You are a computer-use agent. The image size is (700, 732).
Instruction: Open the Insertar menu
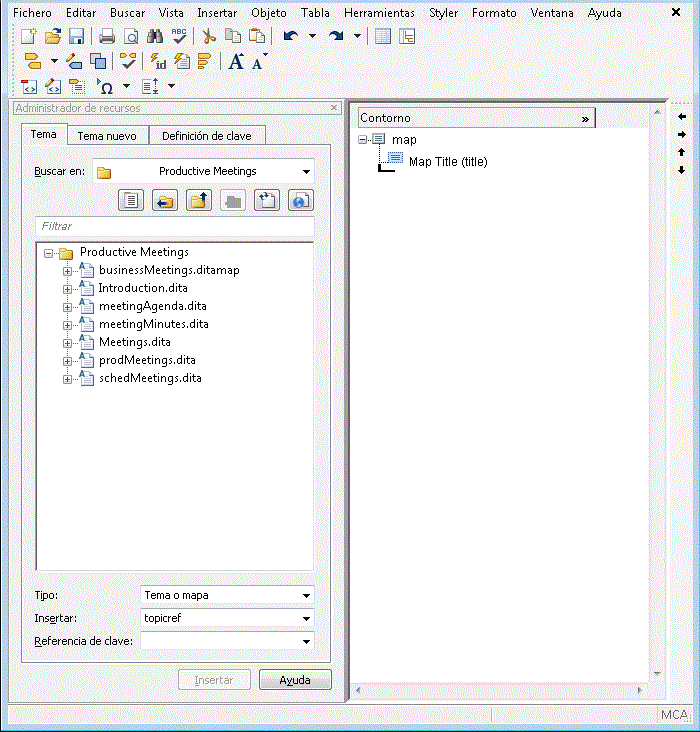(x=217, y=13)
